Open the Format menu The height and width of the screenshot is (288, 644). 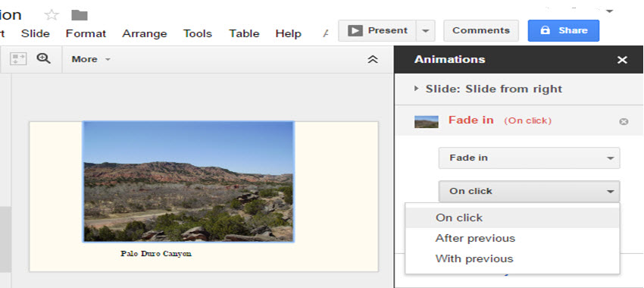pos(86,33)
